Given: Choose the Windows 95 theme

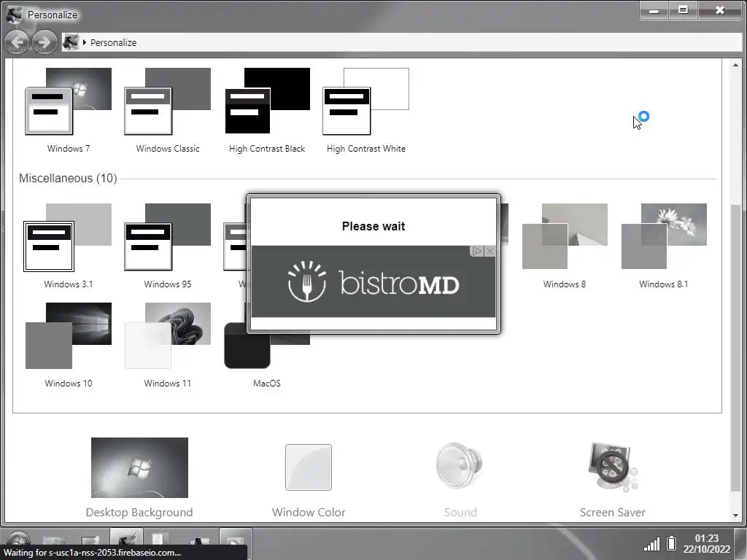Looking at the screenshot, I should click(167, 246).
